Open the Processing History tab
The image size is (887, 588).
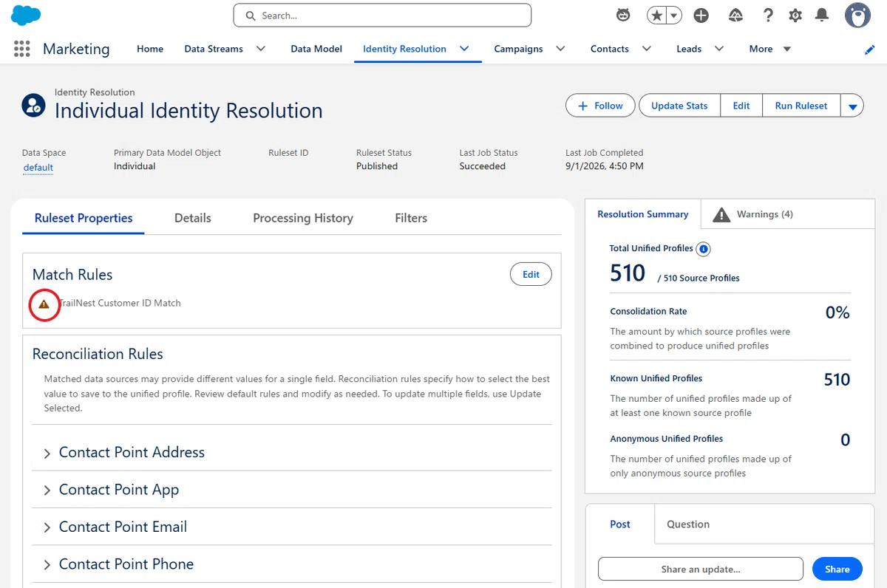pyautogui.click(x=303, y=218)
